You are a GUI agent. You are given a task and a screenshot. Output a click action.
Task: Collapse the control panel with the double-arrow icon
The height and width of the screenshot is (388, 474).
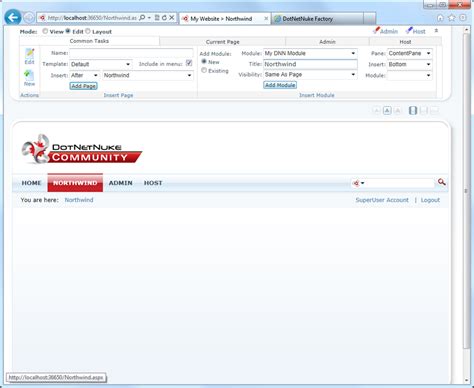pos(436,31)
